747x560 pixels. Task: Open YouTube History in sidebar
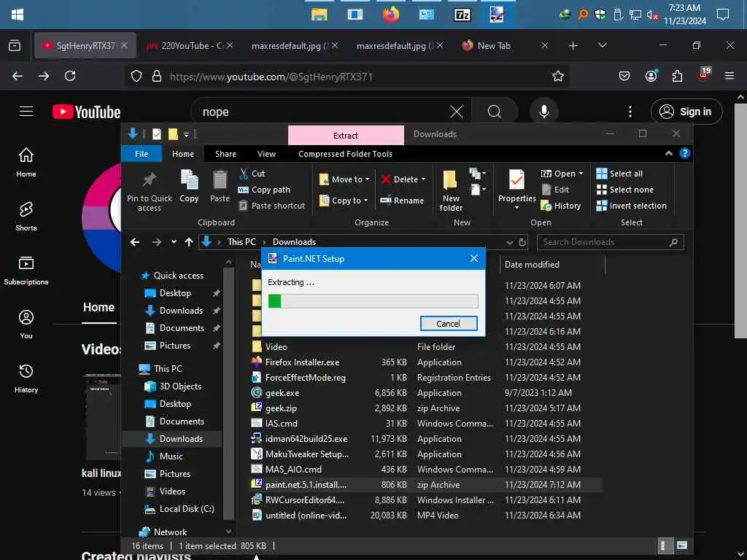click(26, 378)
